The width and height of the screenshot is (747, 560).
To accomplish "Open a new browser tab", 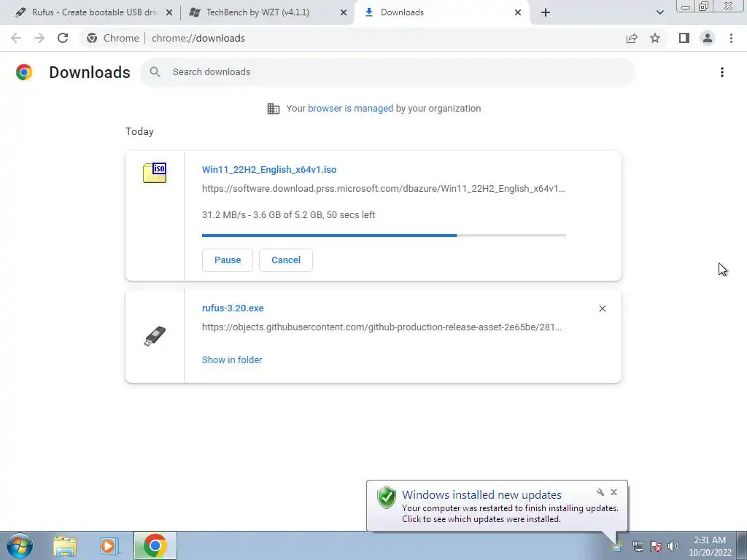I will click(x=546, y=12).
